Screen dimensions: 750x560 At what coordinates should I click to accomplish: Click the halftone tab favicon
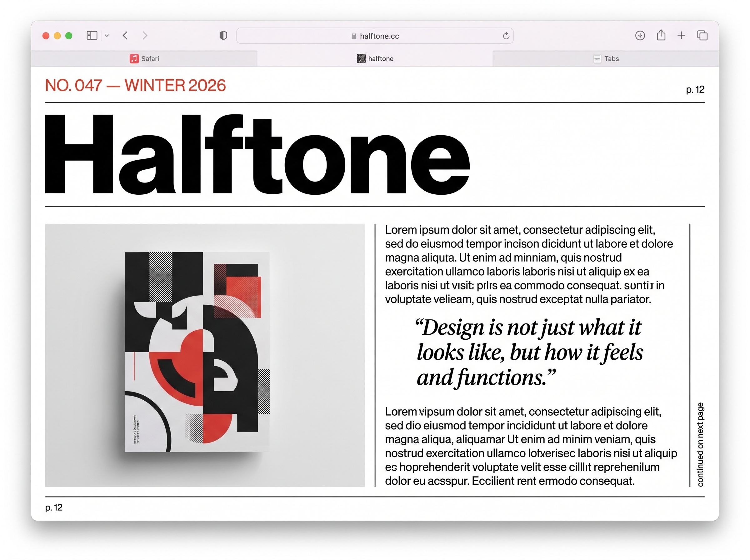coord(361,59)
